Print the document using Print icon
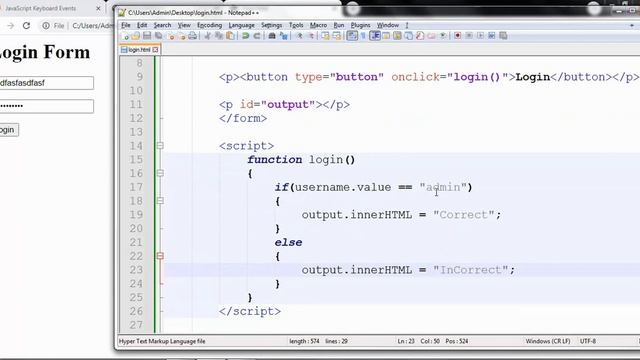640x360 pixels. click(x=193, y=36)
